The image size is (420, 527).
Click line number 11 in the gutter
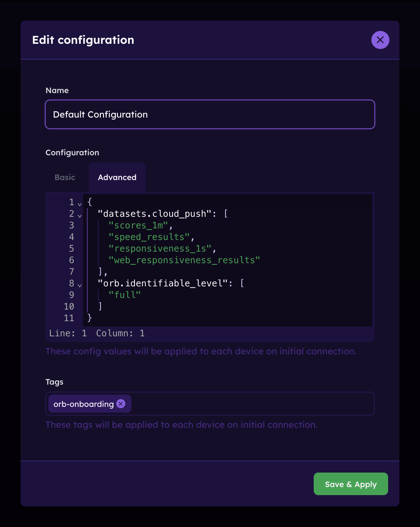(69, 318)
